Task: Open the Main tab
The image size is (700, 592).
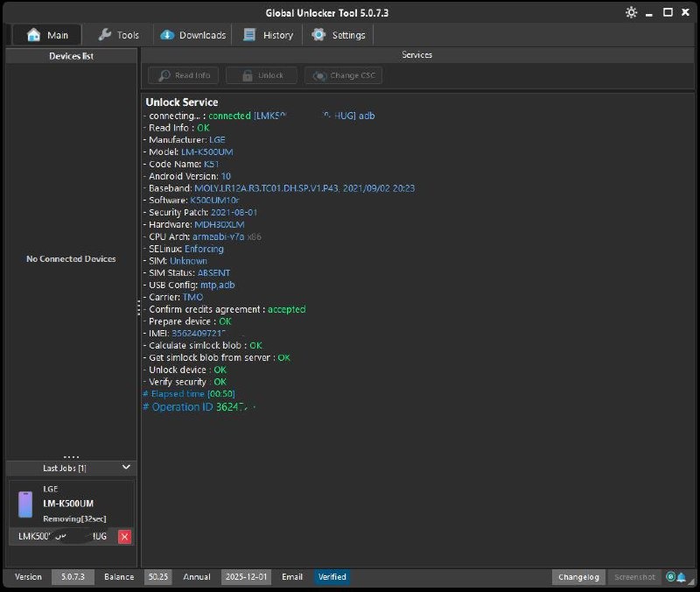Action: 47,35
